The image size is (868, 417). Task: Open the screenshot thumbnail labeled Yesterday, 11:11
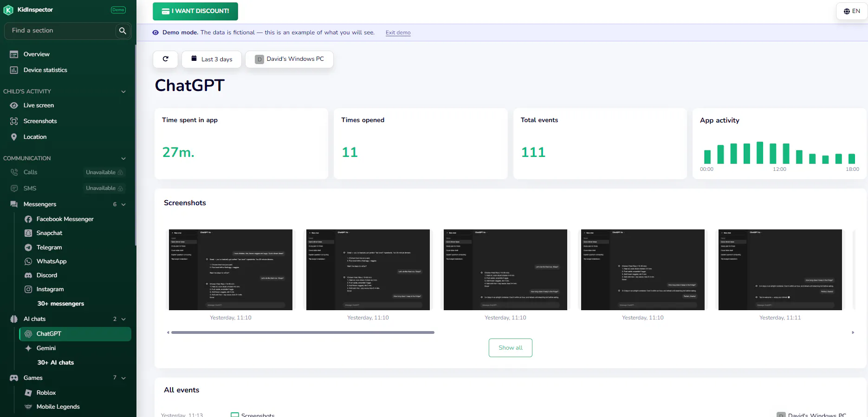point(780,270)
